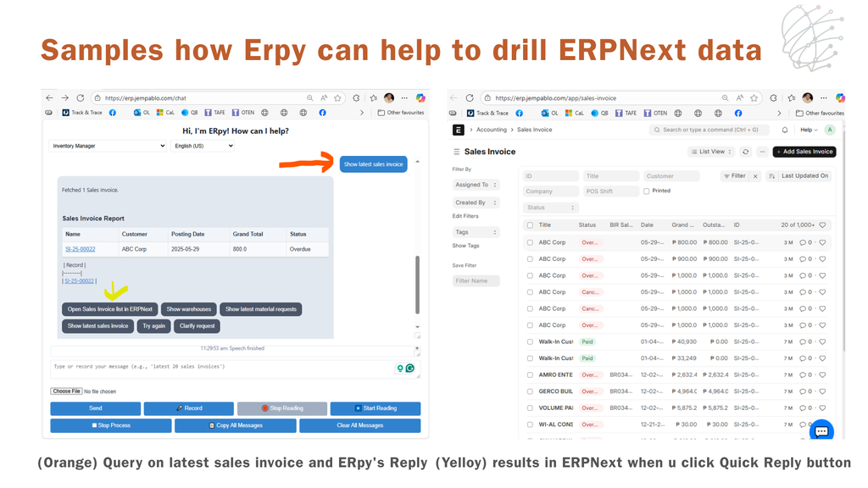Expand the Assigned To filter

tap(476, 185)
